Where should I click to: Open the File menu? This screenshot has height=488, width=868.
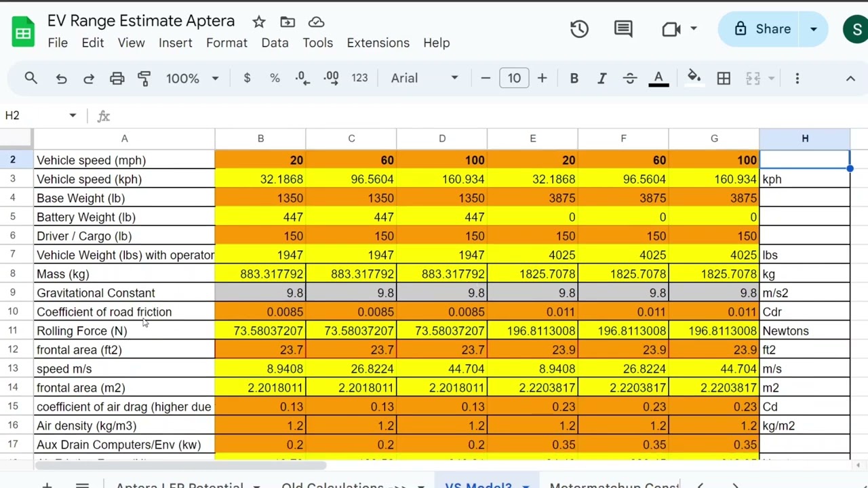point(58,43)
